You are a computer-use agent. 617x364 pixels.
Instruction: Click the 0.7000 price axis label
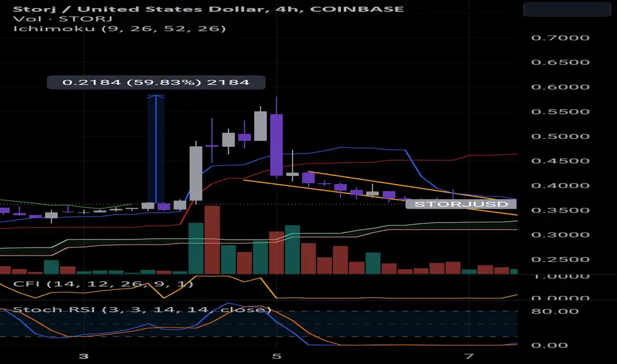point(560,38)
